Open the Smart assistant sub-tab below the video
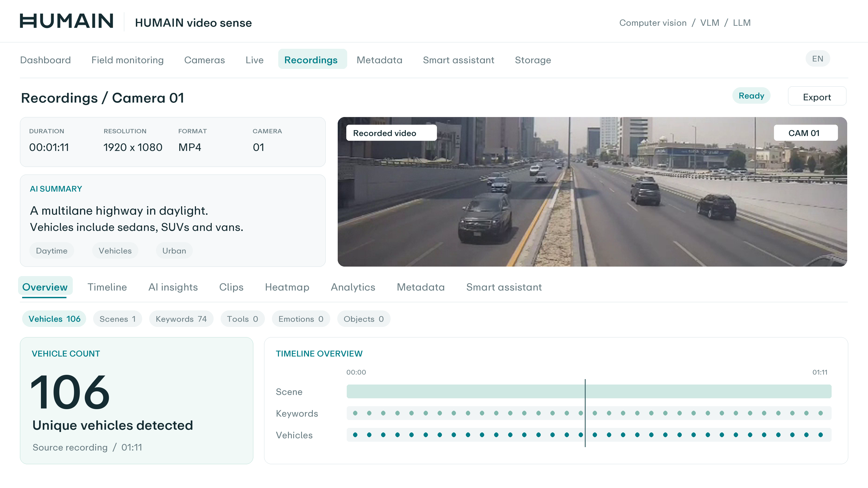 click(x=504, y=287)
